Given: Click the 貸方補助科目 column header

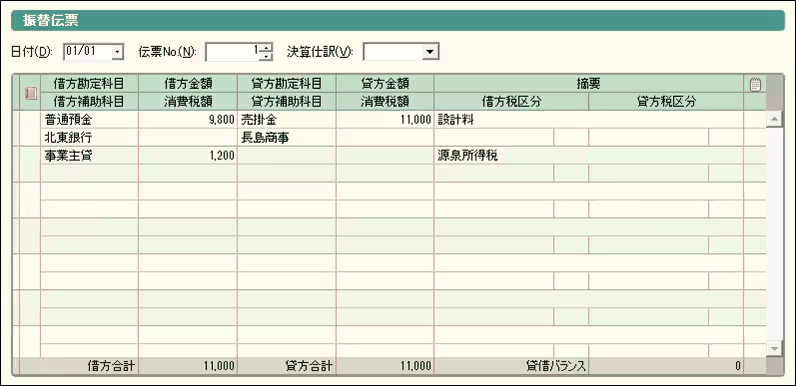Looking at the screenshot, I should point(287,102).
